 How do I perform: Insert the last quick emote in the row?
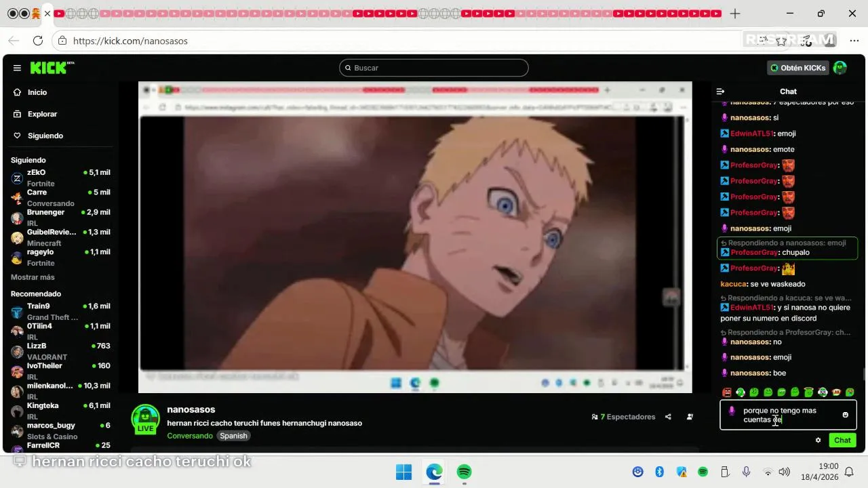[850, 392]
